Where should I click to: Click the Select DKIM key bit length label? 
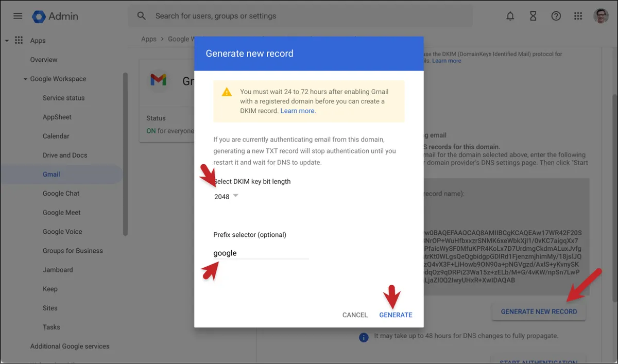(x=252, y=181)
